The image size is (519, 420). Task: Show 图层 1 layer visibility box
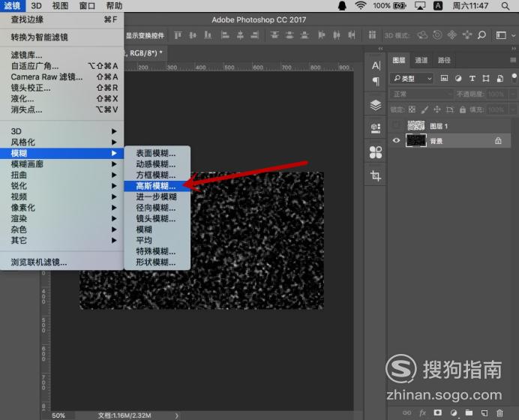pyautogui.click(x=396, y=126)
